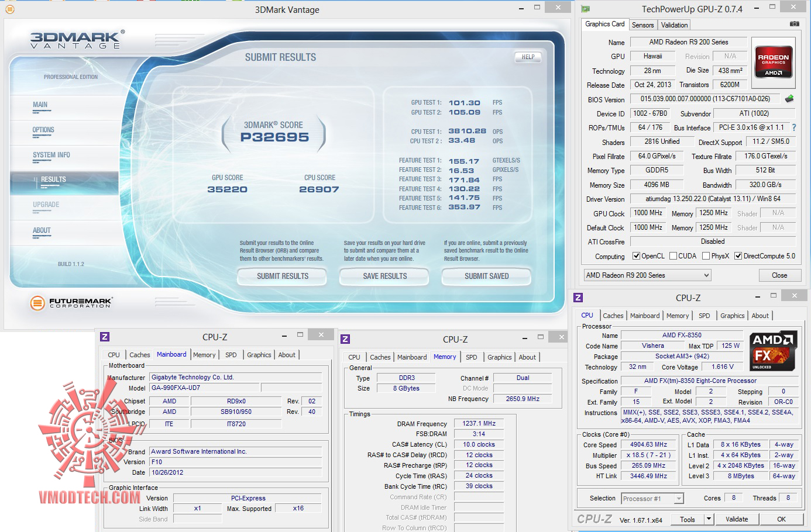The height and width of the screenshot is (532, 811).
Task: Click the BIOS save chip icon
Action: 789,99
